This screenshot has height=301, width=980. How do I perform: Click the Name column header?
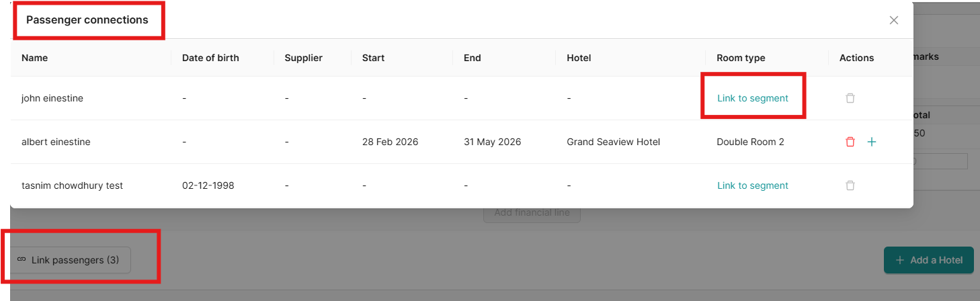pyautogui.click(x=35, y=58)
